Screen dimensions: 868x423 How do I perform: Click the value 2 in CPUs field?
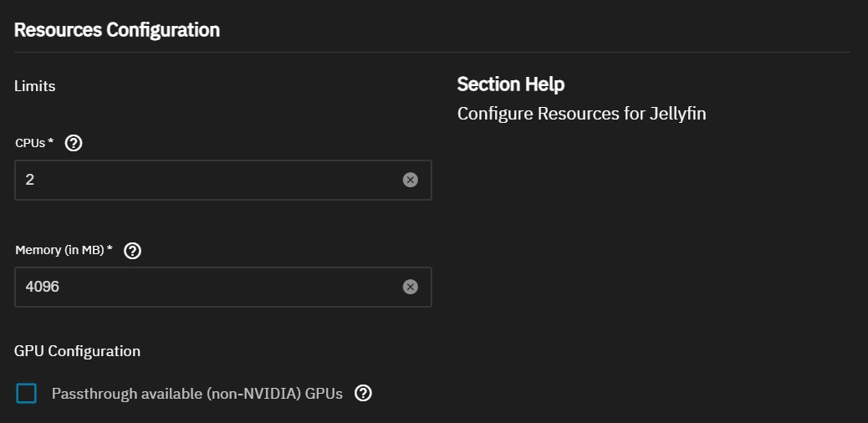30,180
